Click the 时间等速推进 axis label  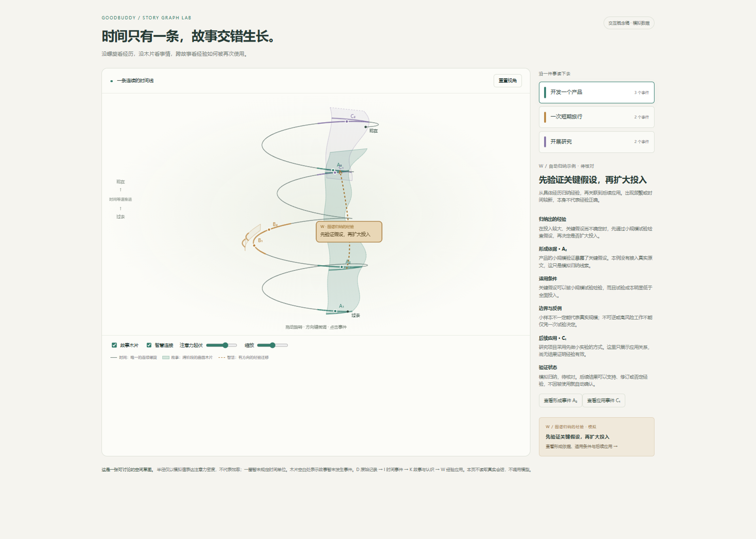pyautogui.click(x=121, y=199)
